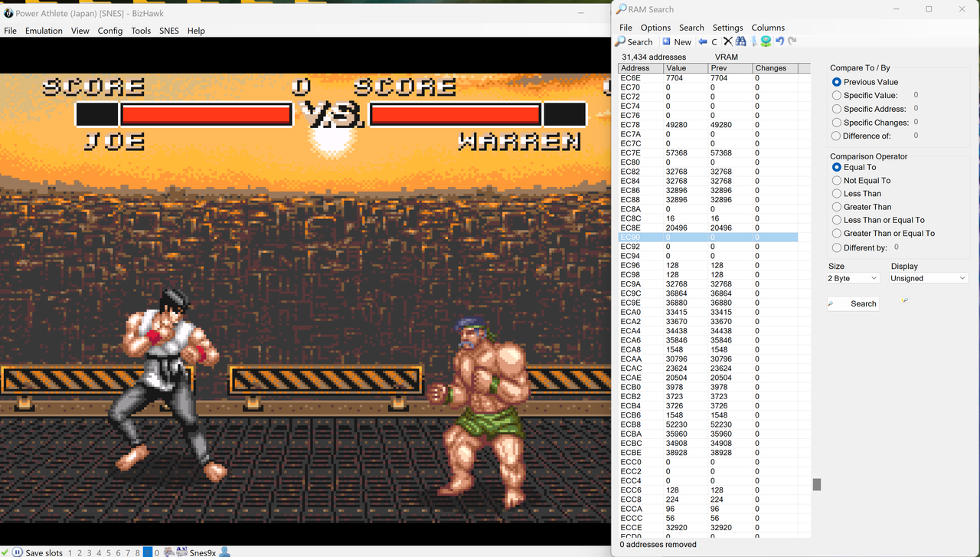Open RAM Search File menu

626,28
